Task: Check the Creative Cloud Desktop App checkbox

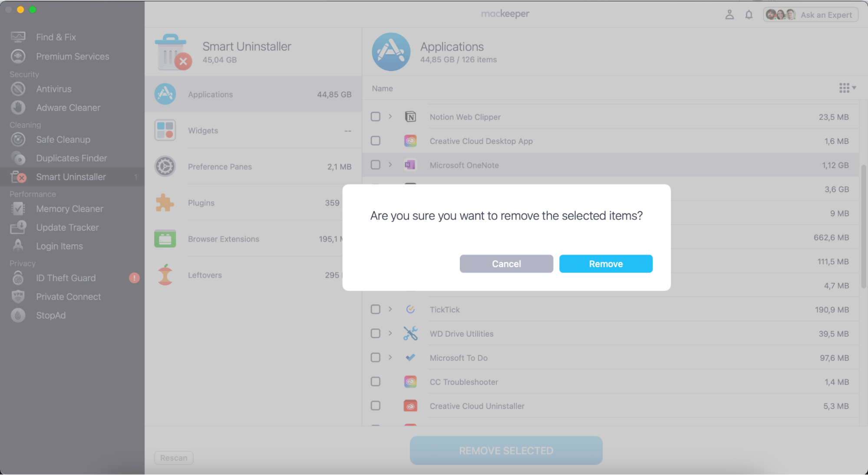Action: 376,141
